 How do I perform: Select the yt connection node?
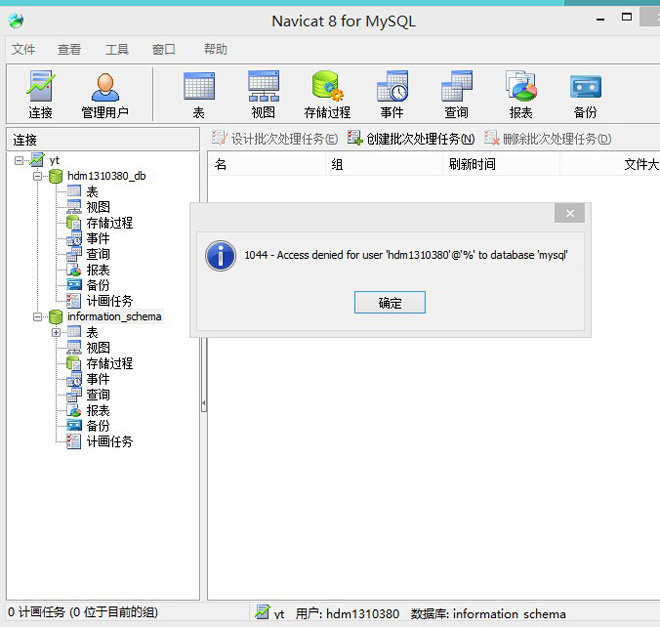pos(54,160)
